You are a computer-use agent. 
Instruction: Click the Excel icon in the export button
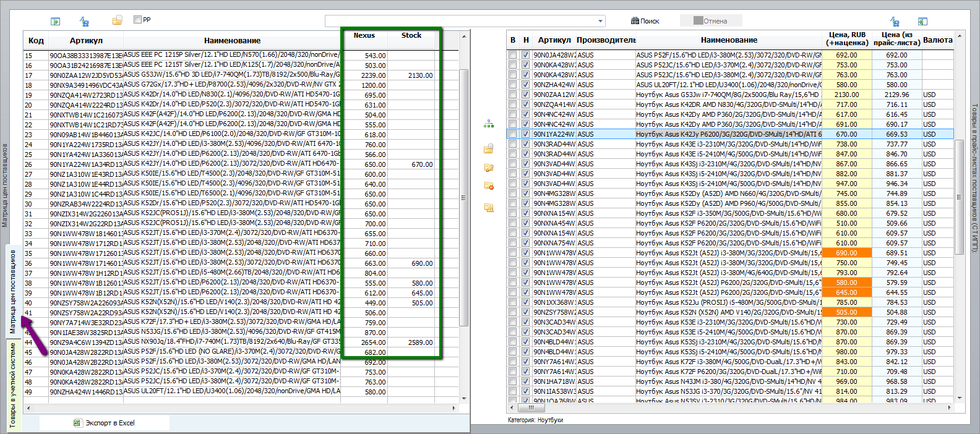(x=77, y=423)
